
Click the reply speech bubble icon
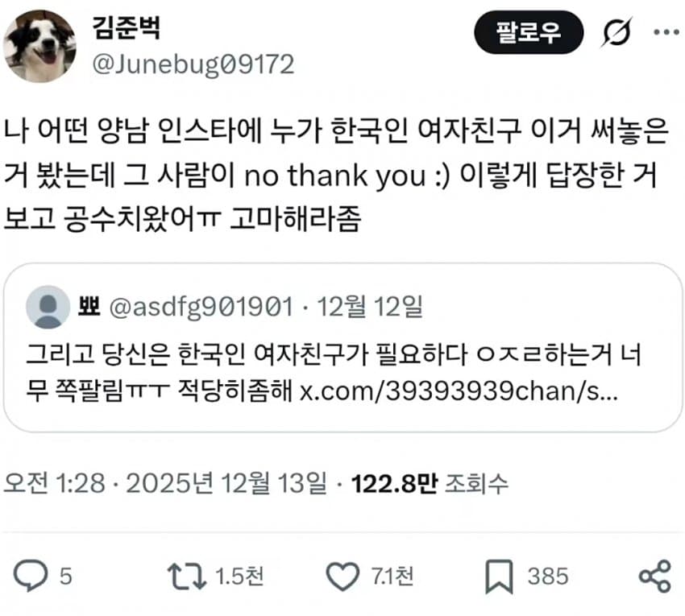[x=30, y=576]
